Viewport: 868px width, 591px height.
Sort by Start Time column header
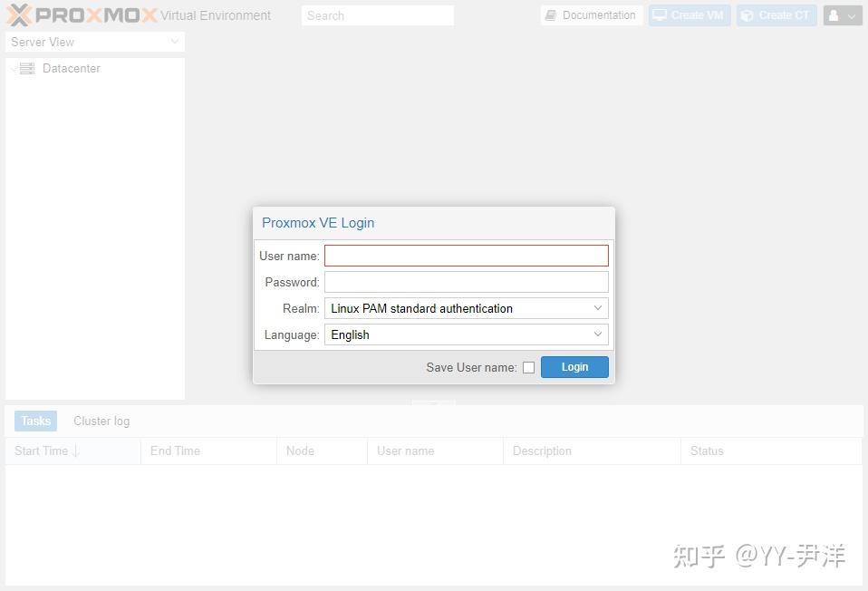[x=73, y=451]
